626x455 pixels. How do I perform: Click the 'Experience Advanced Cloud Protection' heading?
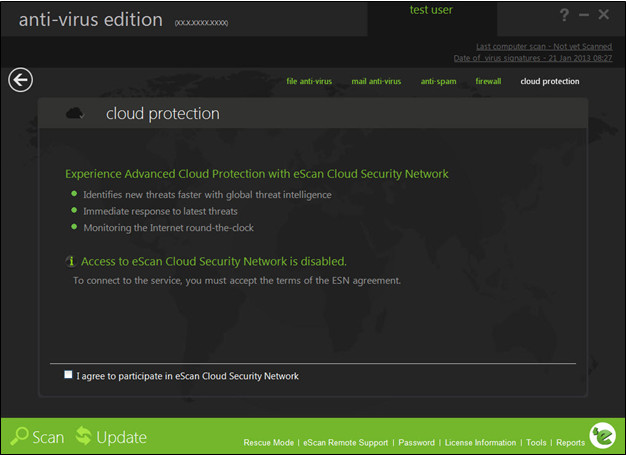click(257, 174)
